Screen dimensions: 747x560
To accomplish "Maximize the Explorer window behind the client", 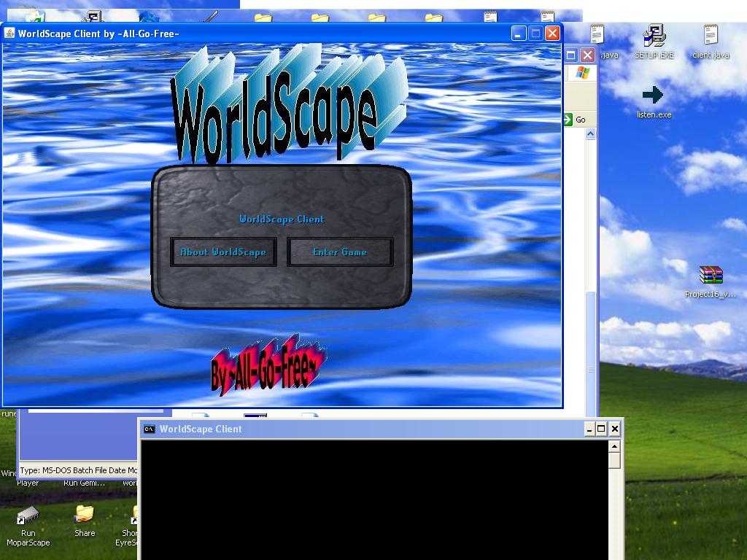I will click(x=570, y=55).
